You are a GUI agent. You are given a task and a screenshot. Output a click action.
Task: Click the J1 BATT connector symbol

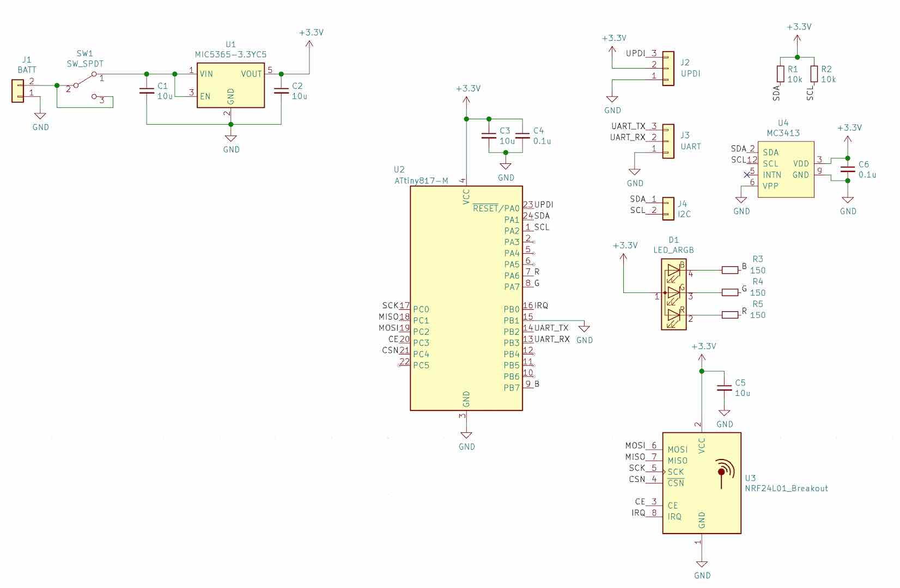coord(17,91)
